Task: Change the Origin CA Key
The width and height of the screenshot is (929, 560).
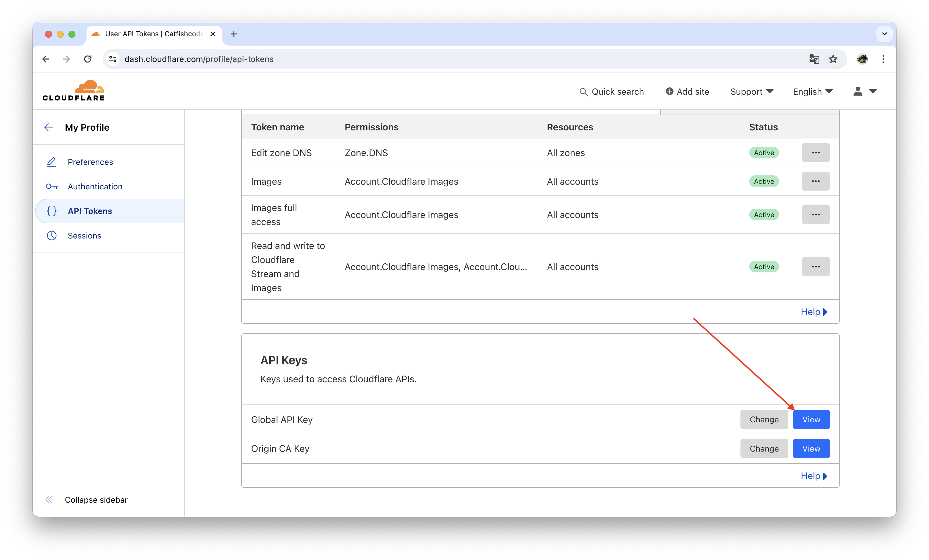Action: 764,448
